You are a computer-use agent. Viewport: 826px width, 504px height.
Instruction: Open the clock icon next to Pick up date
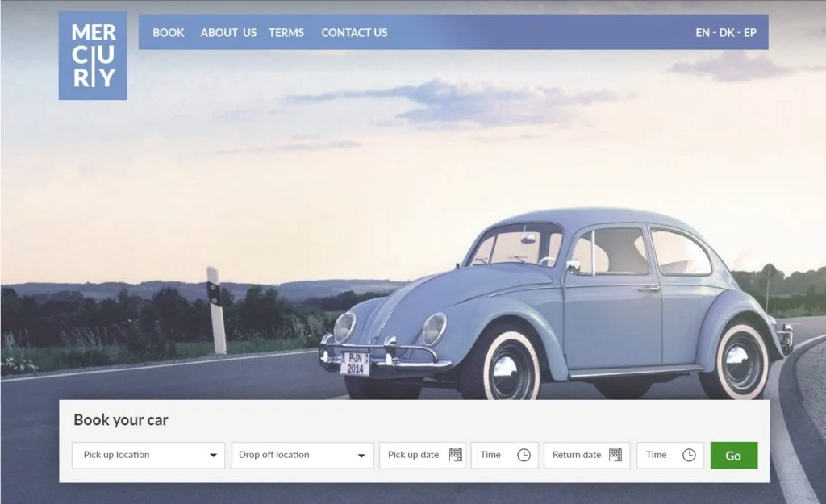click(x=524, y=455)
